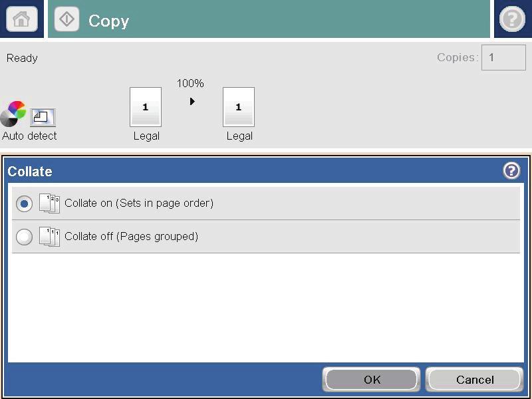Confirm with the OK button
This screenshot has width=532, height=399.
click(371, 380)
